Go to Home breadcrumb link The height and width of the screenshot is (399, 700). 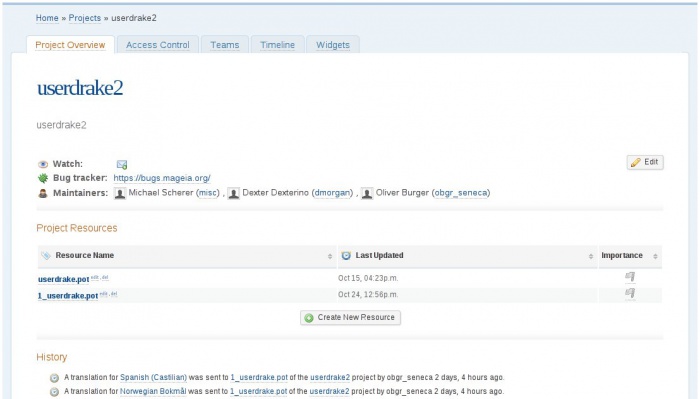pyautogui.click(x=47, y=18)
